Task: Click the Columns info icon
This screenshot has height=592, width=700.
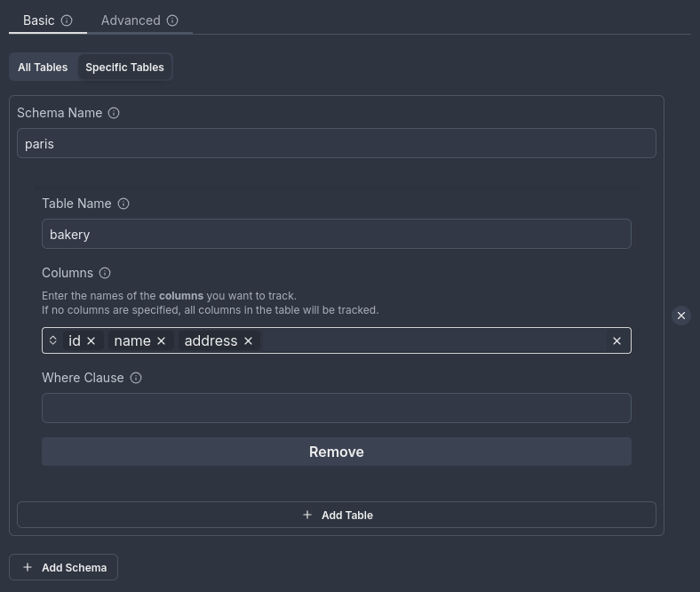Action: coord(105,273)
